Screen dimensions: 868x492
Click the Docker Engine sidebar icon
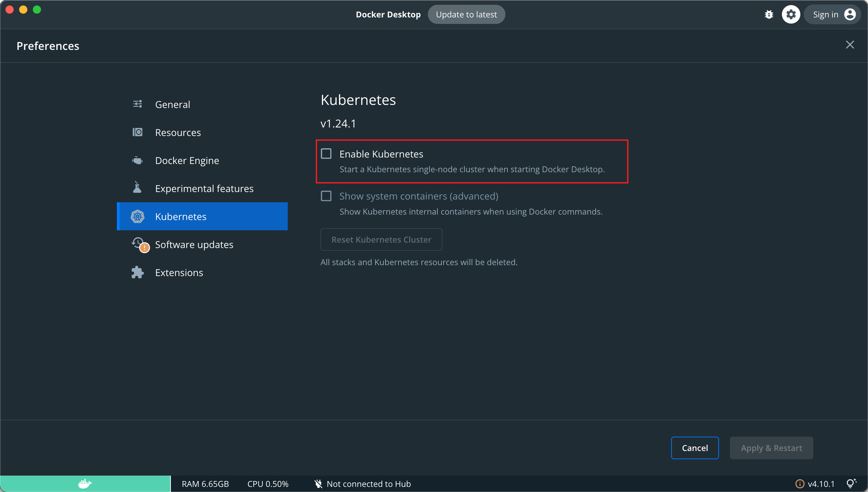(138, 161)
